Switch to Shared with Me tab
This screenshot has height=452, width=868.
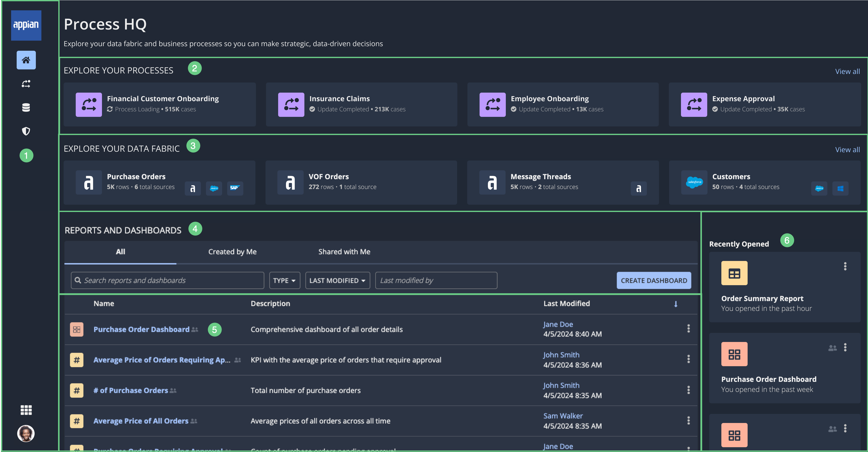[x=344, y=252]
